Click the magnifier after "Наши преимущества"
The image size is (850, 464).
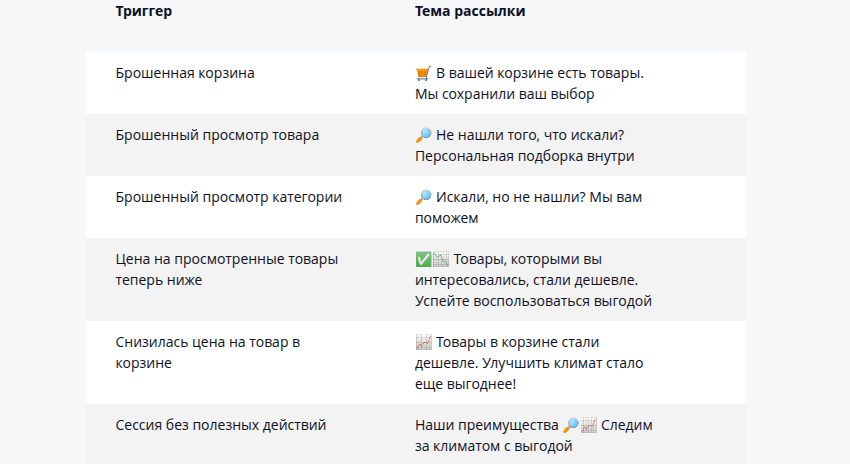point(571,425)
